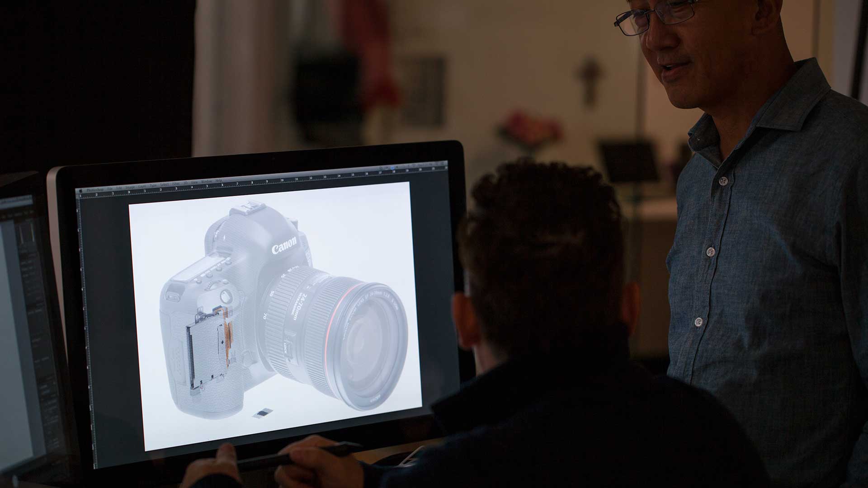Image resolution: width=868 pixels, height=488 pixels.
Task: Click the blue status icon in menu bar
Action: (392, 168)
